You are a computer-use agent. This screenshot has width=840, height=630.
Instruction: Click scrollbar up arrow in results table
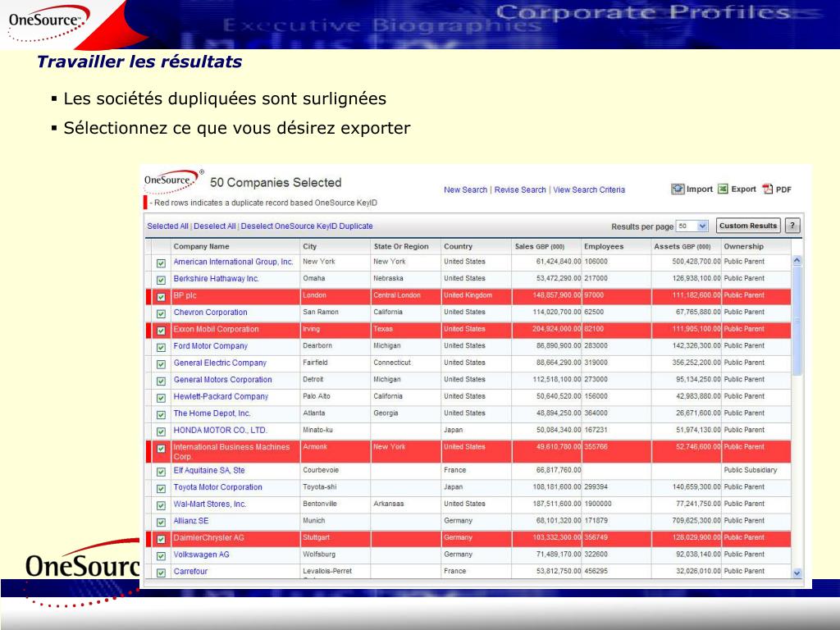coord(797,260)
